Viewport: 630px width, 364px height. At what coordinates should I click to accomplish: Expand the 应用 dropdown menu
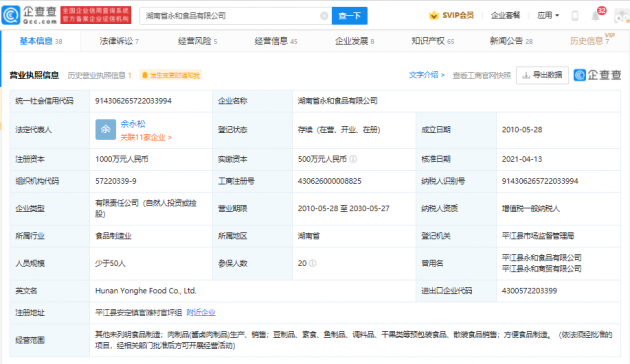[x=548, y=15]
